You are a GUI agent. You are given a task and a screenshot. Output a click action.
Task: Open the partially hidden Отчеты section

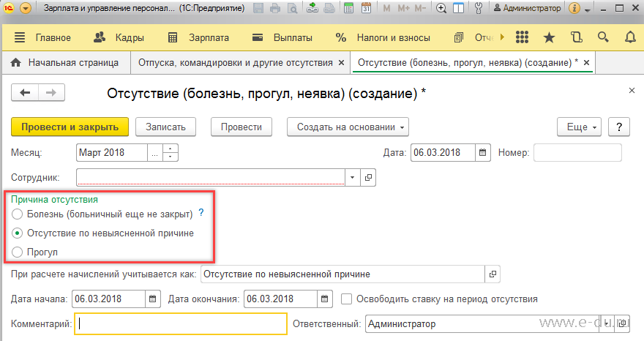pyautogui.click(x=474, y=38)
